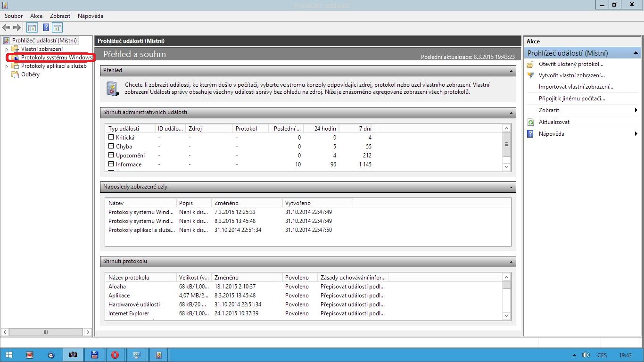Expand the Vlastní zobrazení tree node
This screenshot has height=362, width=644.
(7, 49)
